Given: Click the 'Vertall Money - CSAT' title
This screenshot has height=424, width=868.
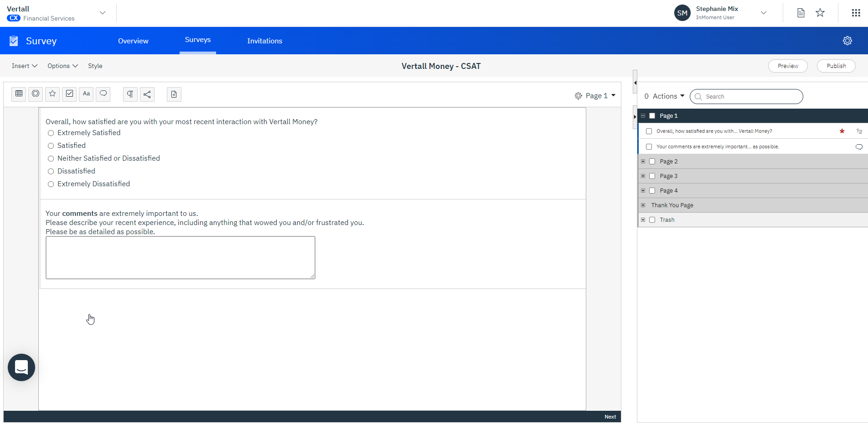Looking at the screenshot, I should click(x=441, y=66).
